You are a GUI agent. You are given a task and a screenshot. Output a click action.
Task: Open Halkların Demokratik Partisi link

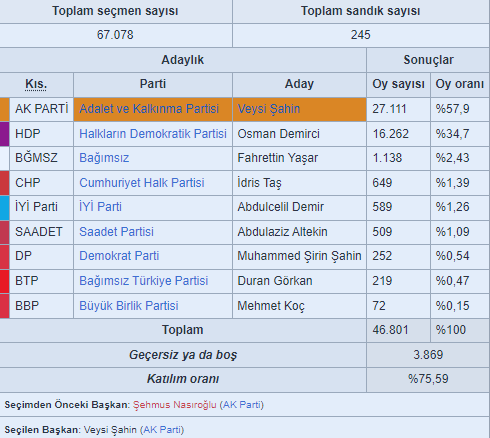153,134
